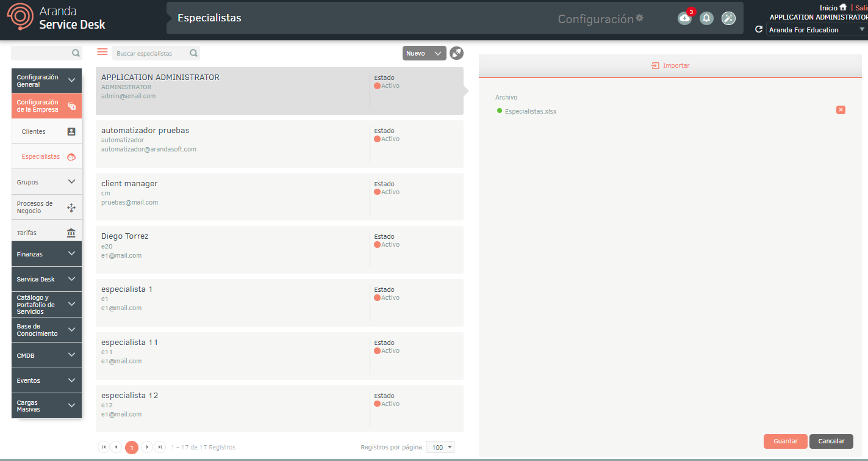The height and width of the screenshot is (461, 868).
Task: Click the Aranda Service Desk logo
Action: coord(56,18)
